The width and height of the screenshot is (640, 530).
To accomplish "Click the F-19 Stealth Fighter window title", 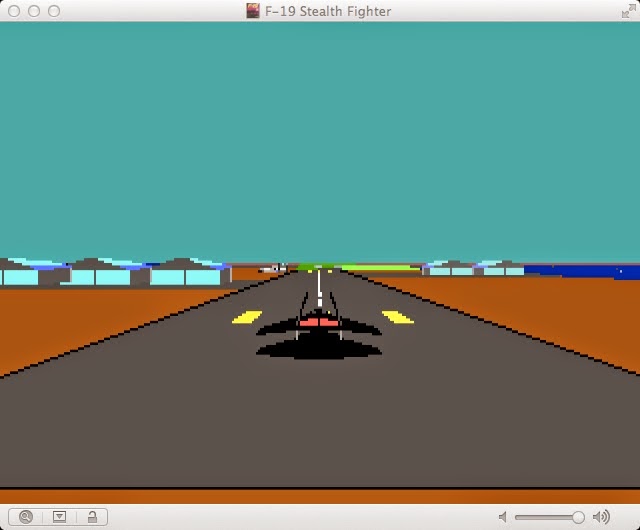I will coord(328,11).
